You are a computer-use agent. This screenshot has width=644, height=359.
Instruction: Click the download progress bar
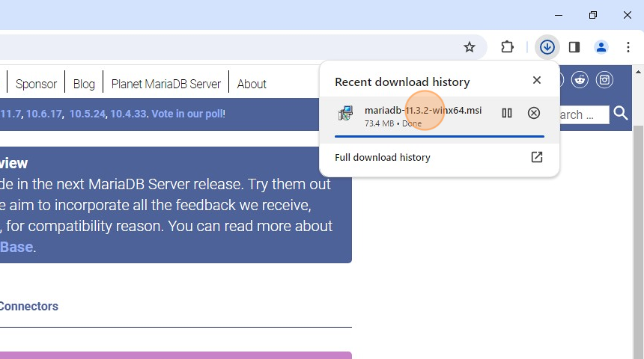[x=440, y=136]
